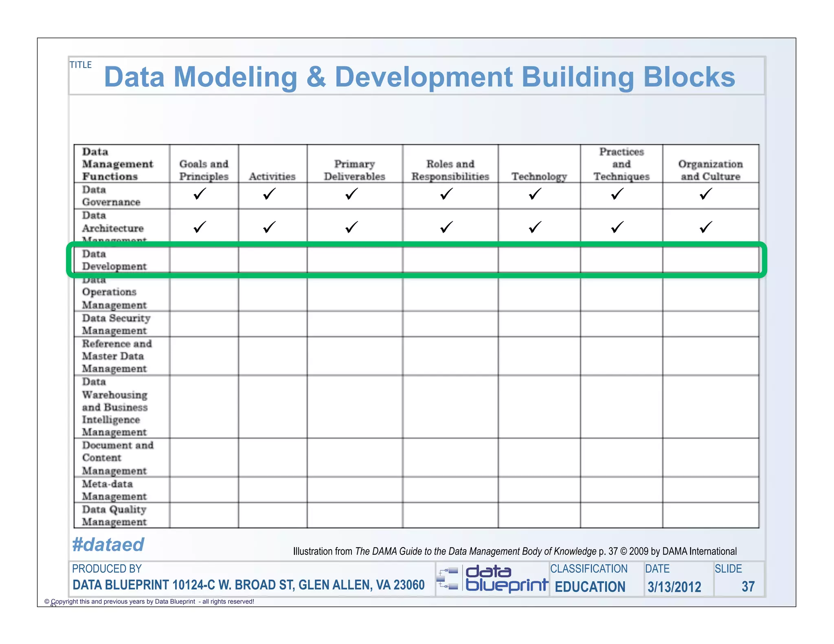Click the 'EDUCATION' classification value

pos(590,587)
